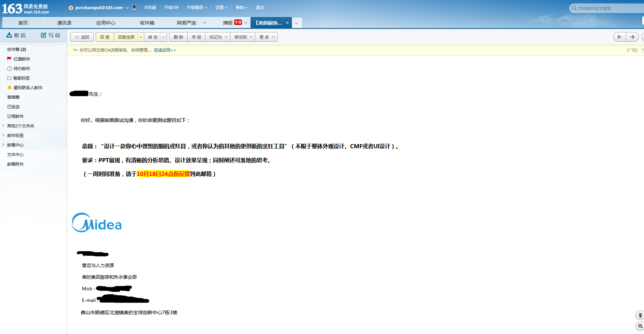Click the 删除 delete button
Screen dimensions: 644x334
point(178,37)
